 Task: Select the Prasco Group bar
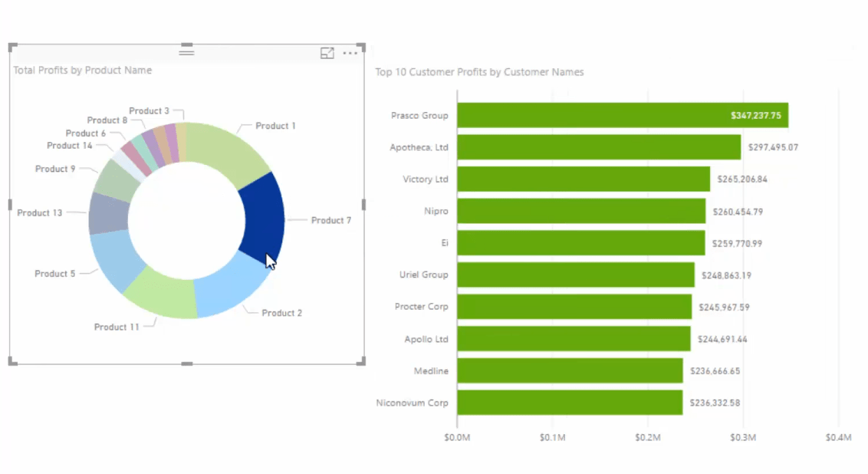point(623,115)
